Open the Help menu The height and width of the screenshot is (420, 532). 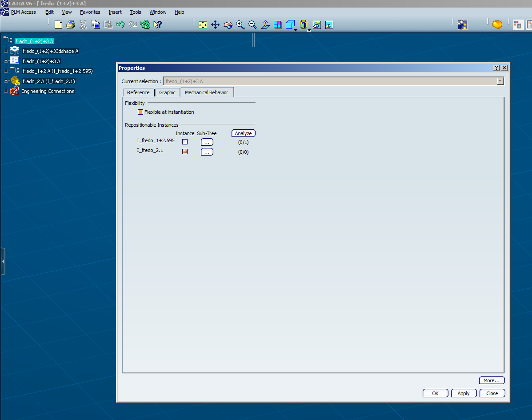[180, 12]
